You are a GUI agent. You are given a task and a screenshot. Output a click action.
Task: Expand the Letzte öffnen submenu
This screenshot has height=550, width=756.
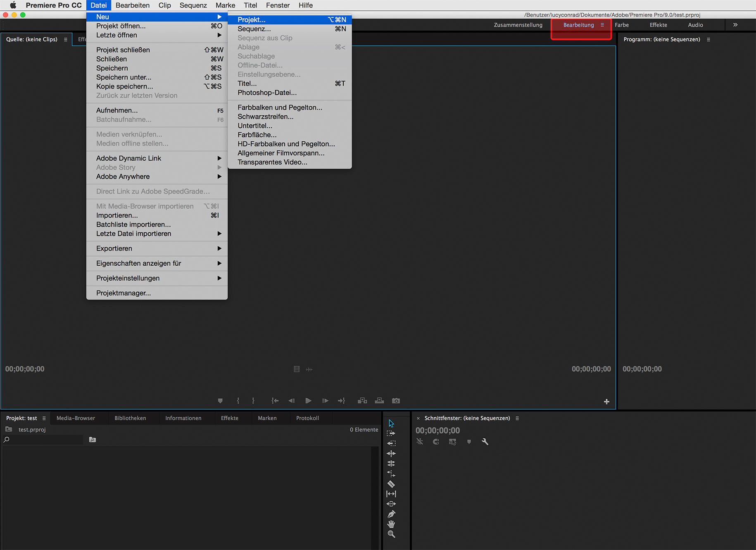157,35
